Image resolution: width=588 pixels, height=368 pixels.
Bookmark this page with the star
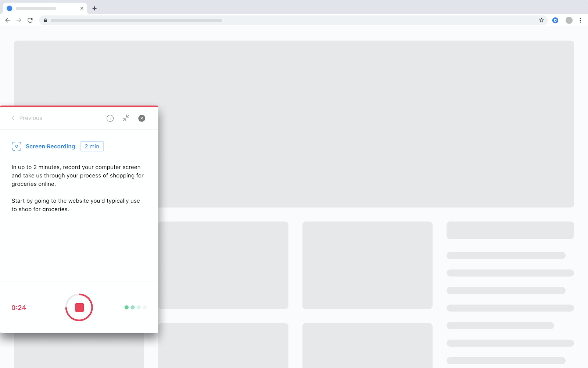541,20
